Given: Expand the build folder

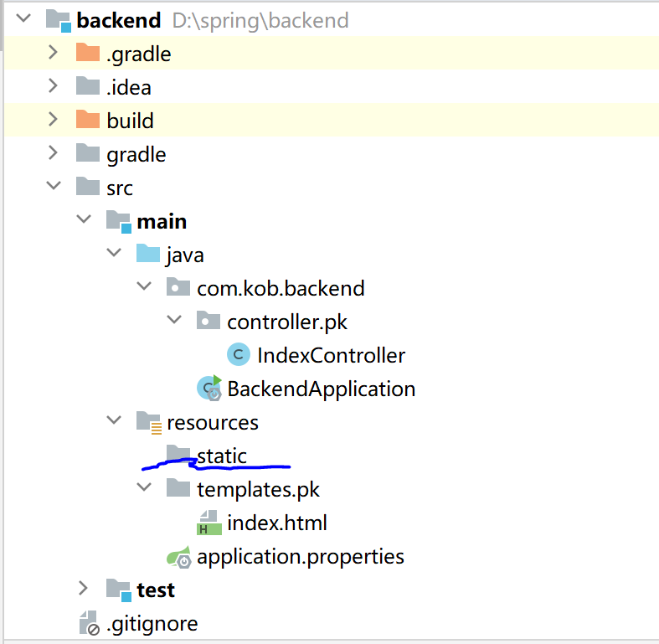Looking at the screenshot, I should pyautogui.click(x=53, y=121).
